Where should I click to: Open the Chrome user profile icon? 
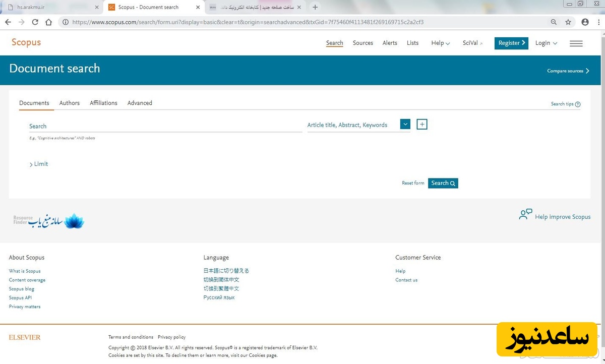(x=585, y=22)
